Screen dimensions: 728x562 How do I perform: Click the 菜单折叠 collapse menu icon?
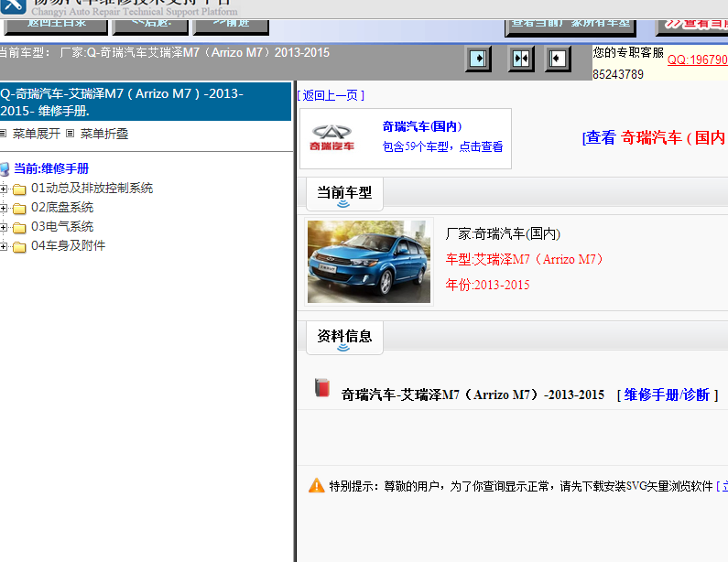[71, 134]
